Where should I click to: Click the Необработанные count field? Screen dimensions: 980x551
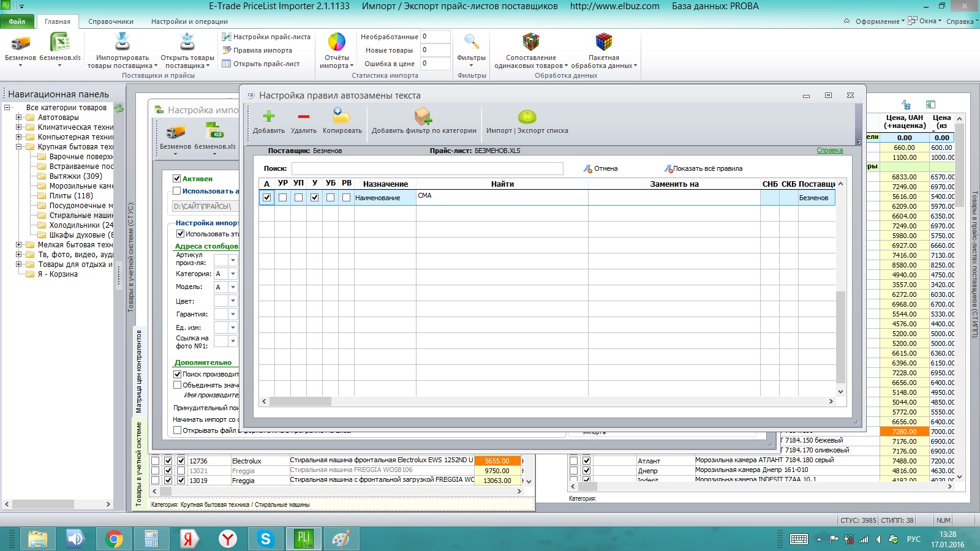pos(435,37)
